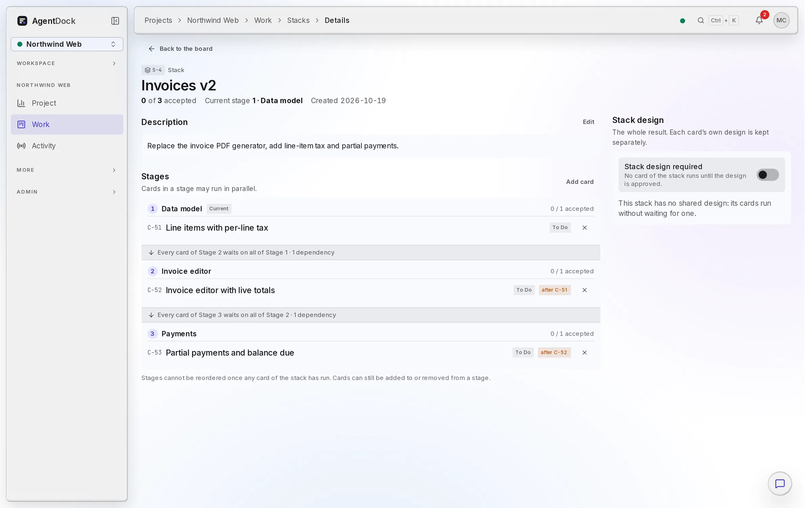Click the after C-51 dependency tag
The image size is (812, 508).
coord(555,290)
